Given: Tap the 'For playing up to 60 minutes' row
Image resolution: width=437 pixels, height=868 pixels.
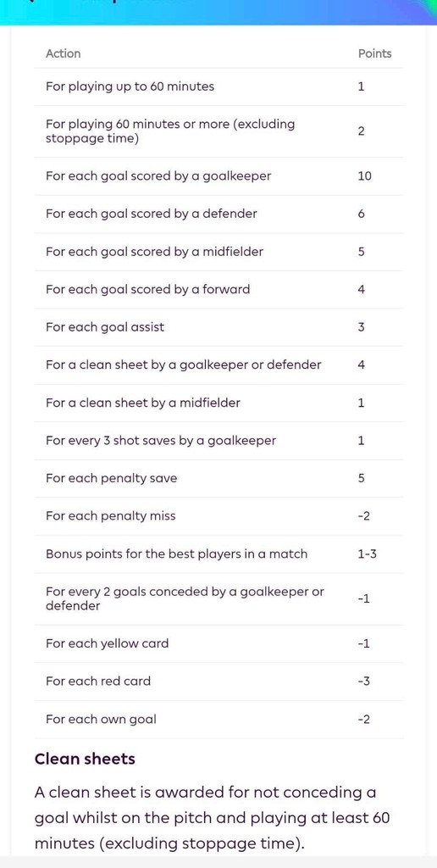Looking at the screenshot, I should pos(218,87).
